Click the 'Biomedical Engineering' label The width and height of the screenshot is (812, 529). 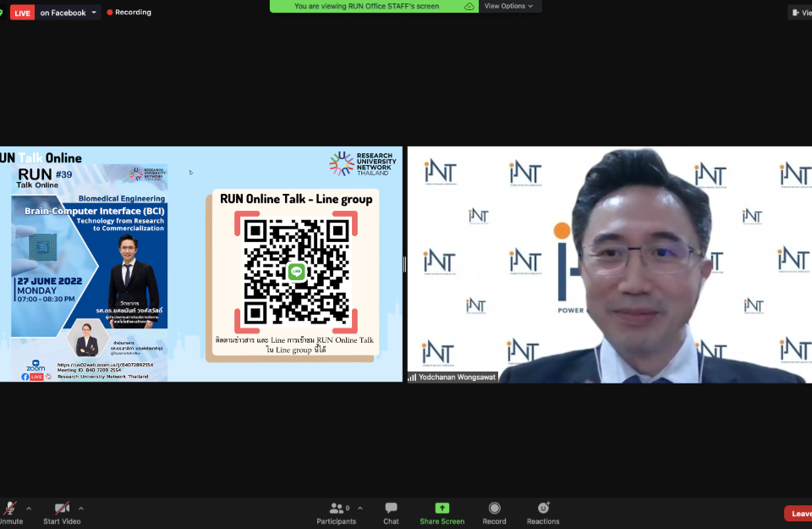(122, 198)
